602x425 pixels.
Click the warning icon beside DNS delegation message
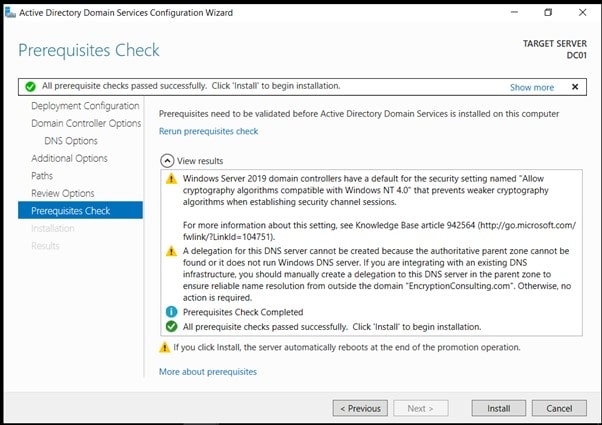coord(171,254)
